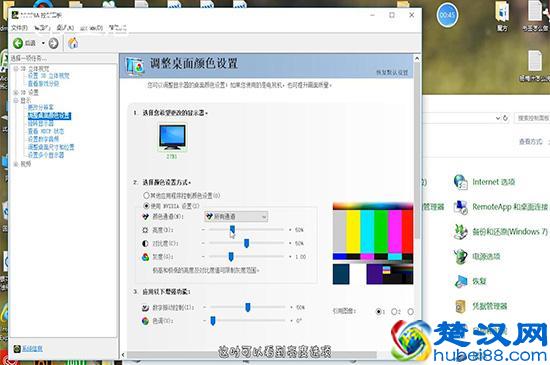The height and width of the screenshot is (365, 550).
Task: Select reference image radio button 2
Action: [x=394, y=311]
